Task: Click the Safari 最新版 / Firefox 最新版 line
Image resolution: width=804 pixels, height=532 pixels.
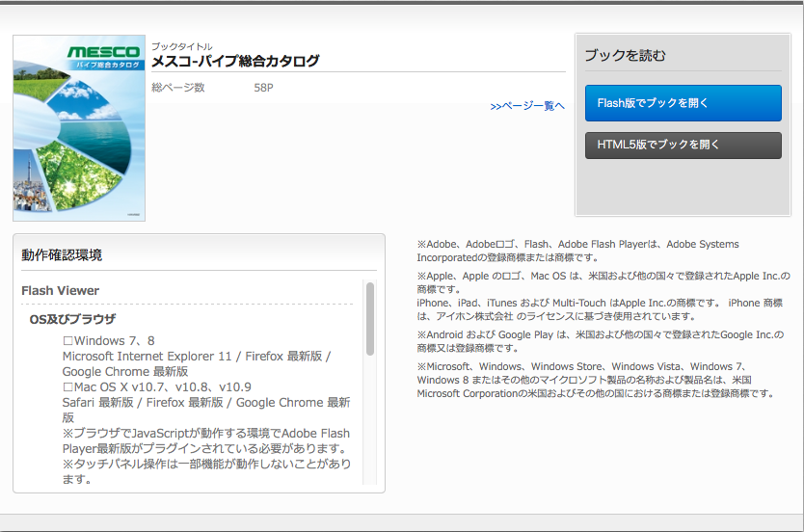Action: click(206, 410)
